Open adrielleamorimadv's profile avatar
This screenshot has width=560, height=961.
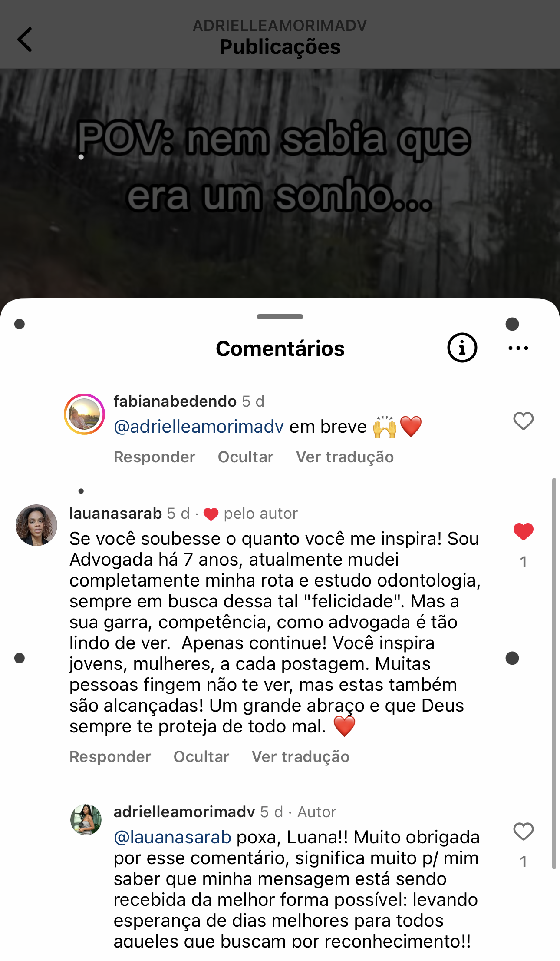pyautogui.click(x=86, y=819)
